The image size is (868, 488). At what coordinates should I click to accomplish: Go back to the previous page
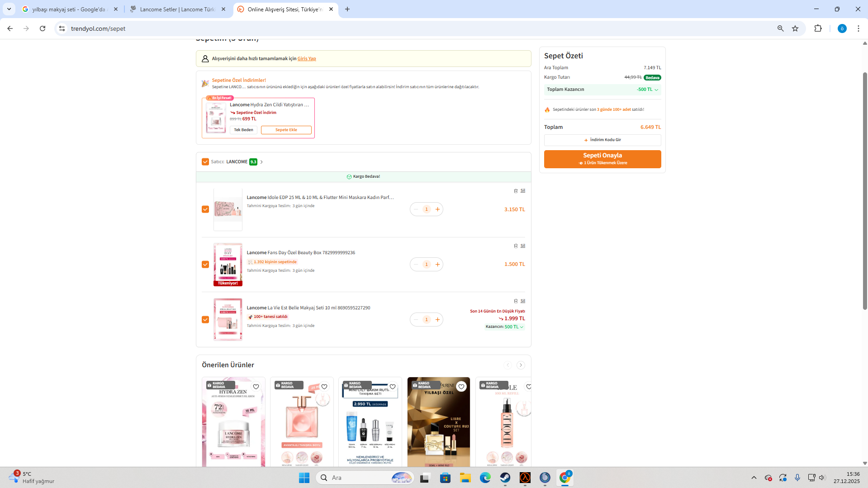(10, 28)
